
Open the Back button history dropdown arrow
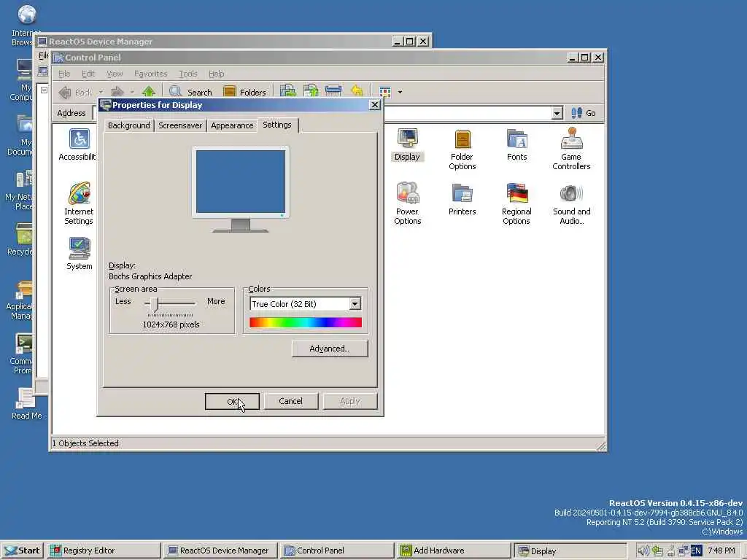point(101,92)
